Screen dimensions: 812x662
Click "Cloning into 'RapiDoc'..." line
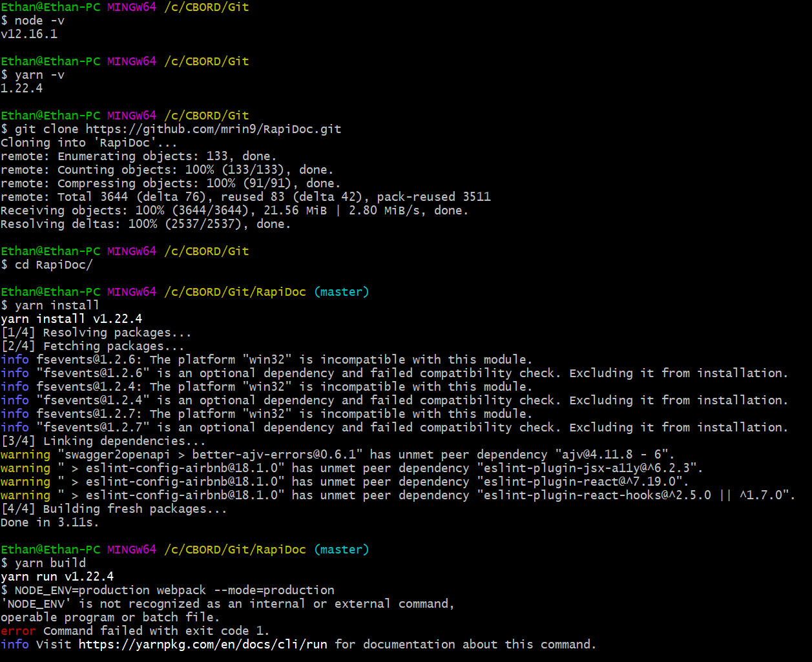point(89,143)
